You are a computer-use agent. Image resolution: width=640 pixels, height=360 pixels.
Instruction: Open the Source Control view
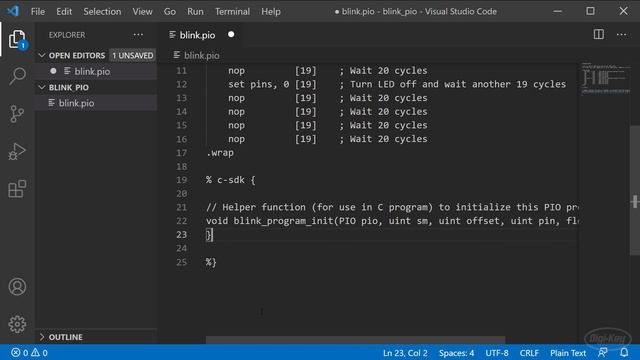pyautogui.click(x=17, y=114)
